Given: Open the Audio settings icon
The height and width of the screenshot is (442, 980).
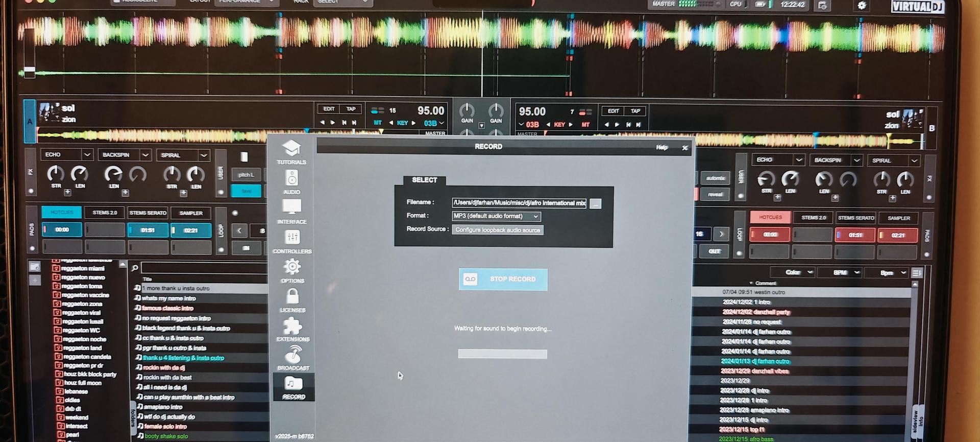Looking at the screenshot, I should coord(291,182).
